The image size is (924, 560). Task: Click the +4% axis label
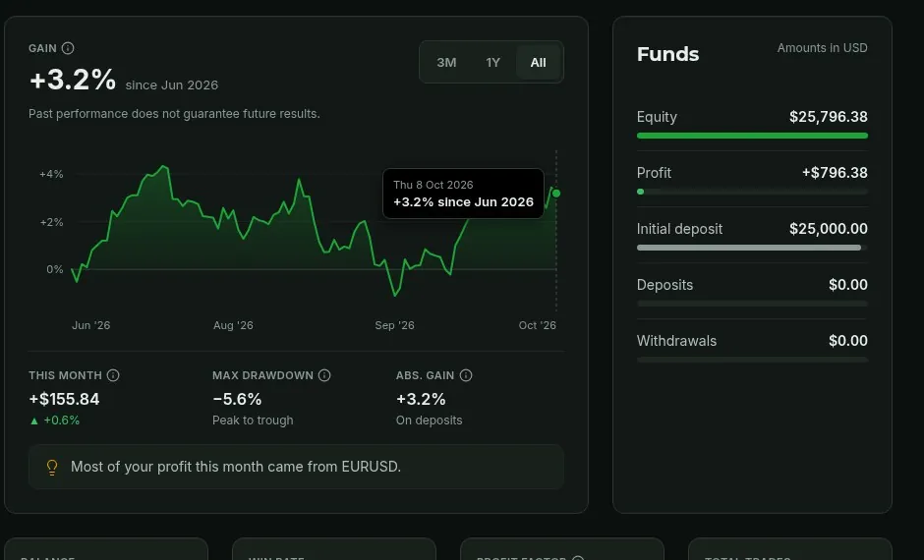tap(51, 174)
